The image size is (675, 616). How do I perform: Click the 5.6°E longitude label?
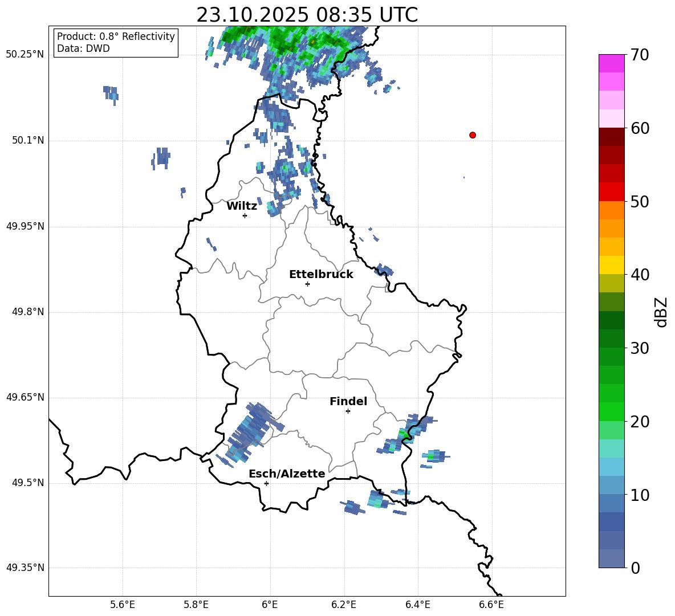click(x=123, y=605)
